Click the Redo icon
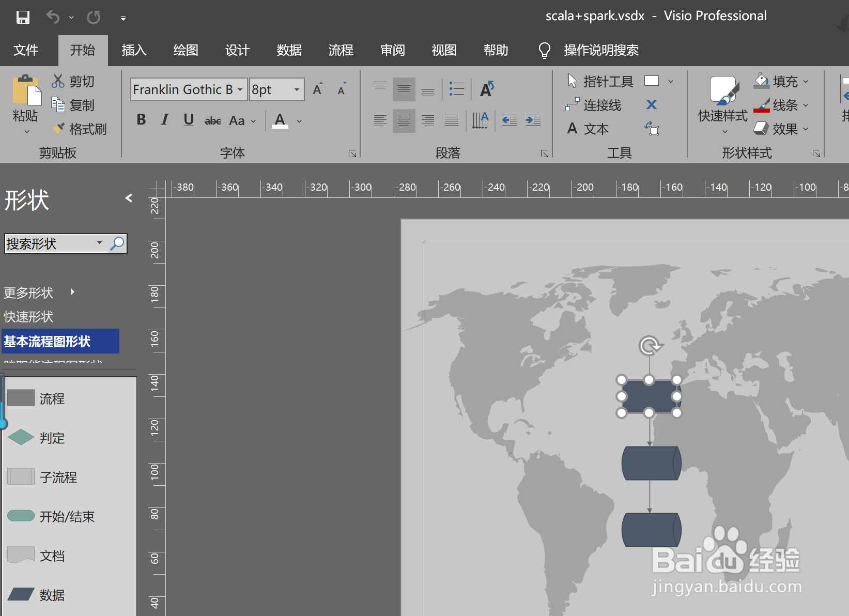The image size is (849, 616). [94, 18]
